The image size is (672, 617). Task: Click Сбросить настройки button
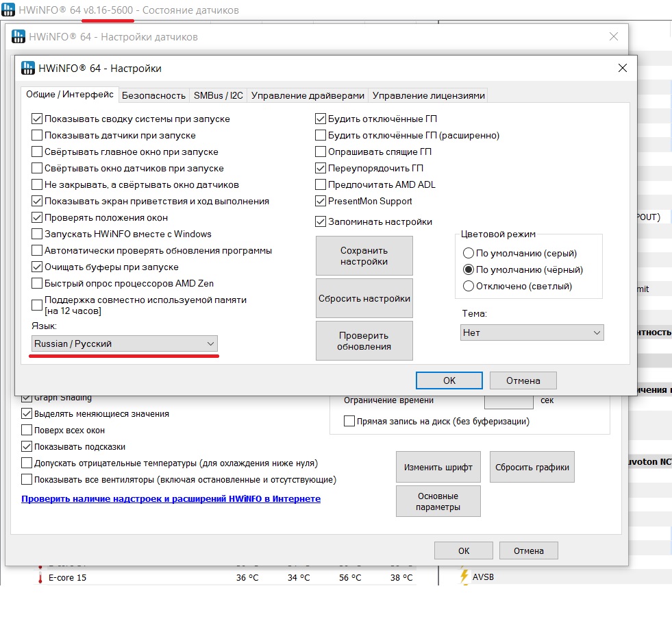pyautogui.click(x=364, y=298)
